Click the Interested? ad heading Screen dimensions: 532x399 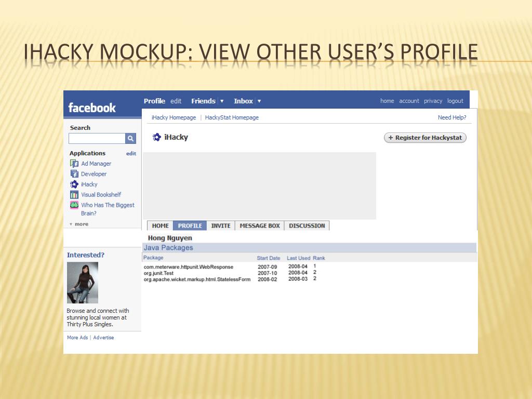(86, 255)
